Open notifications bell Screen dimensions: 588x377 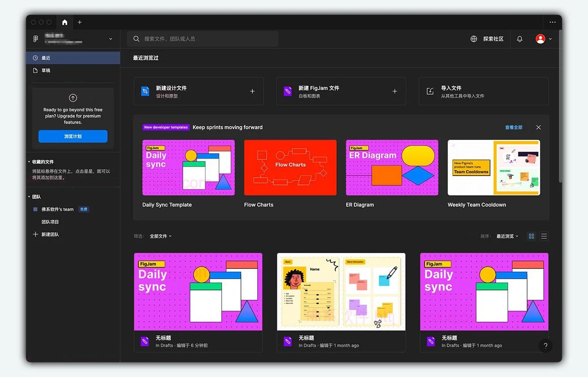520,39
